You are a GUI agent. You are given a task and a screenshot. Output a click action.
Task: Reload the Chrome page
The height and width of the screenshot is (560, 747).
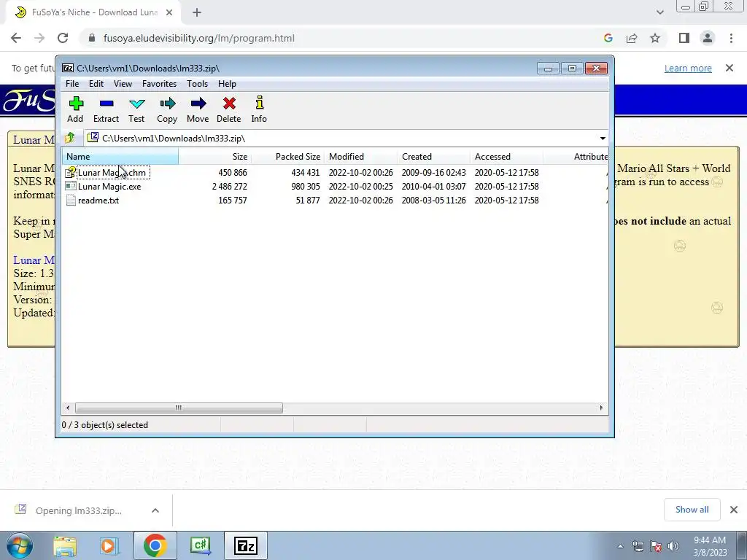pyautogui.click(x=63, y=38)
